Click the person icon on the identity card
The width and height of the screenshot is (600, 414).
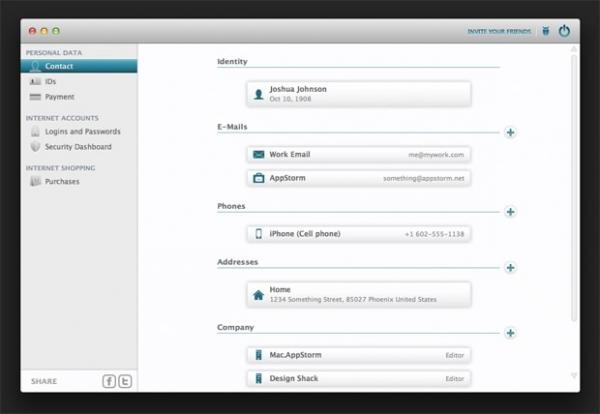coord(259,94)
